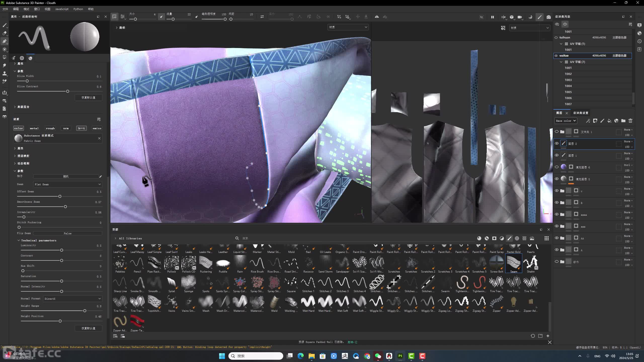Click the random seed edit pencil icon
Screen dimensions: 644x362
101,176
